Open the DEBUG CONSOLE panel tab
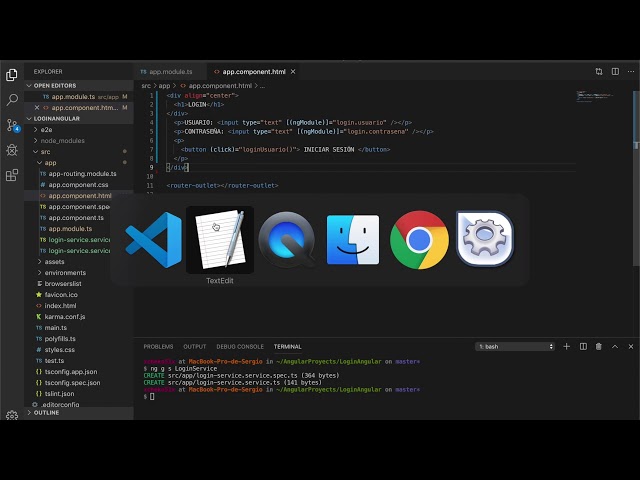The image size is (640, 480). [240, 347]
